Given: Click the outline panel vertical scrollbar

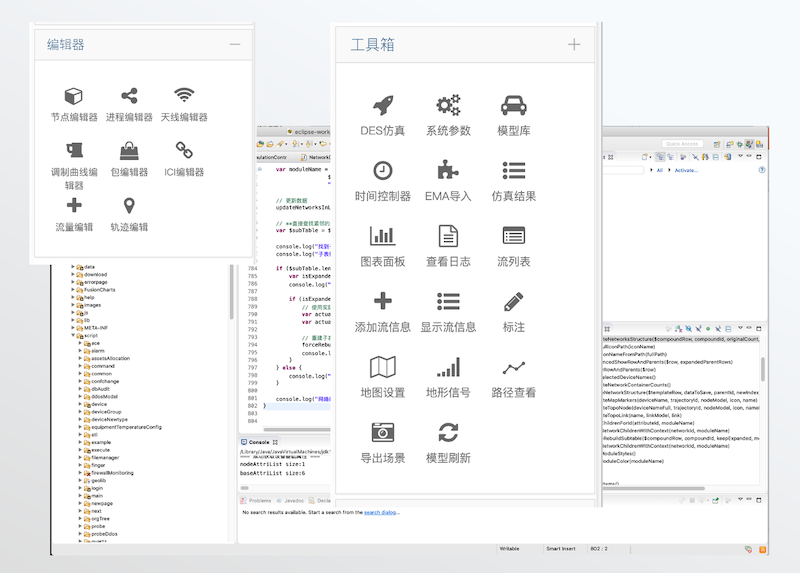Looking at the screenshot, I should (763, 369).
